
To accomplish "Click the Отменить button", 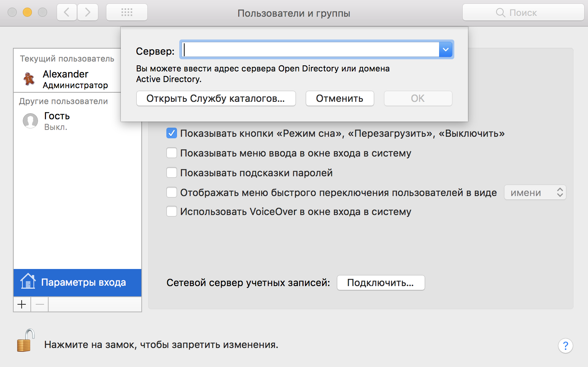I will pos(340,98).
